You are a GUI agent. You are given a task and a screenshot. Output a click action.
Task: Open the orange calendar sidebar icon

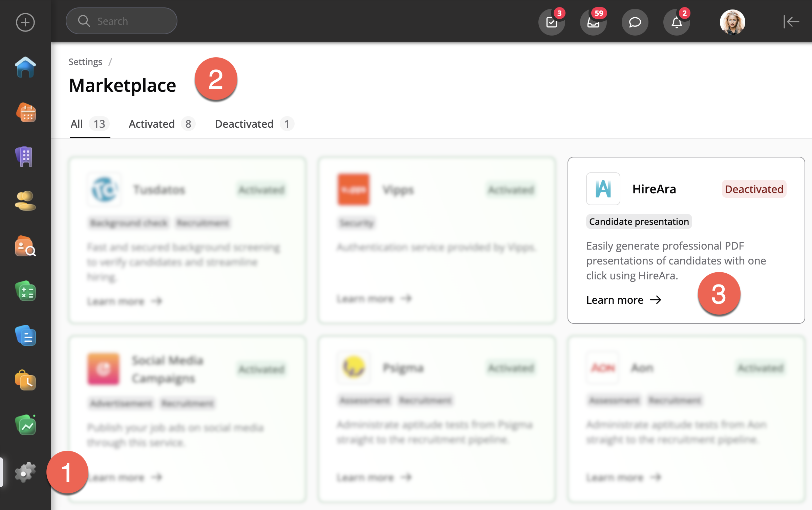pyautogui.click(x=26, y=112)
